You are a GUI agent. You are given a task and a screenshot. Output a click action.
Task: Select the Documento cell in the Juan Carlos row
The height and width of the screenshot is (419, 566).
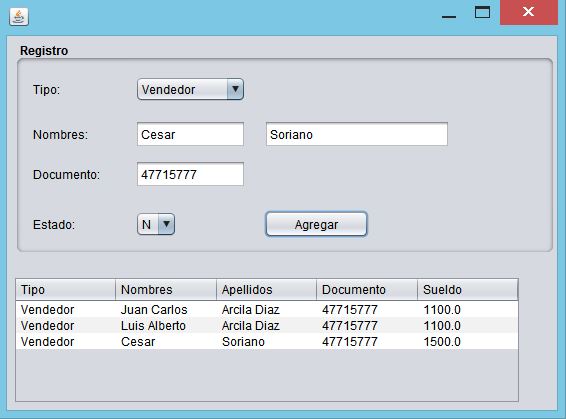tap(367, 310)
